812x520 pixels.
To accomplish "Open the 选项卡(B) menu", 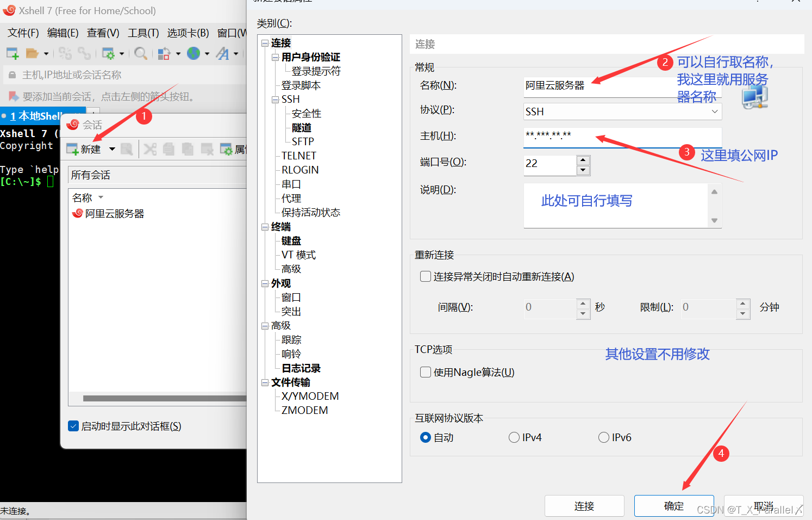I will pos(188,33).
